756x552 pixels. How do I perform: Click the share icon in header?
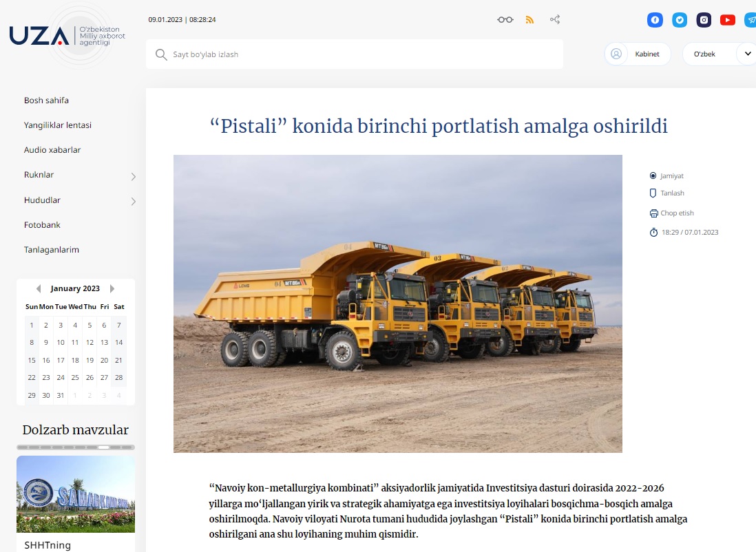[x=554, y=20]
